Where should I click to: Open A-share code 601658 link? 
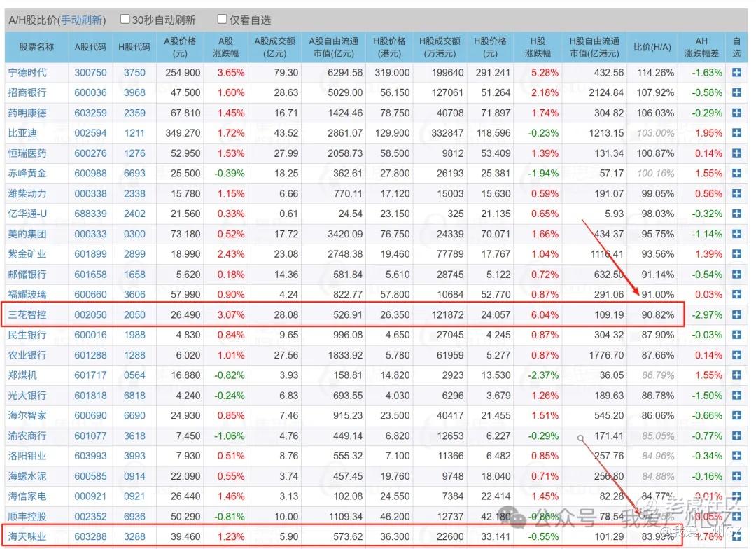click(x=90, y=274)
